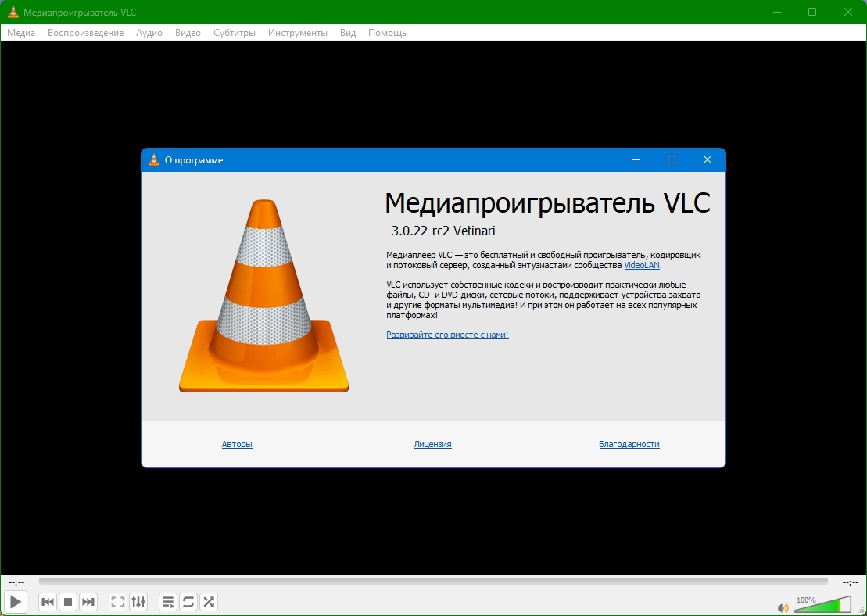
Task: Click the VLC cone icon in the dialog title bar
Action: point(154,159)
